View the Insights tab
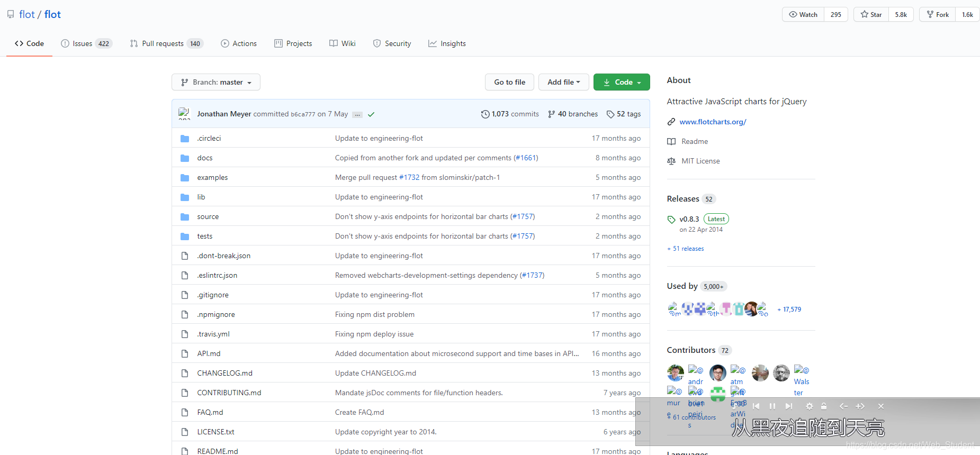This screenshot has width=980, height=455. [447, 43]
